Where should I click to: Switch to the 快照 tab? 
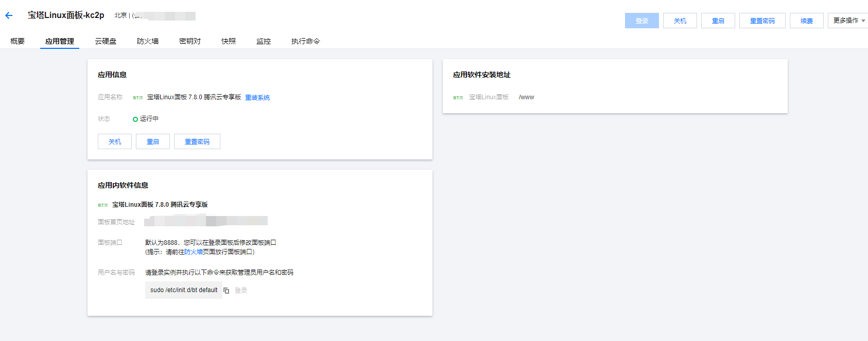[x=229, y=41]
